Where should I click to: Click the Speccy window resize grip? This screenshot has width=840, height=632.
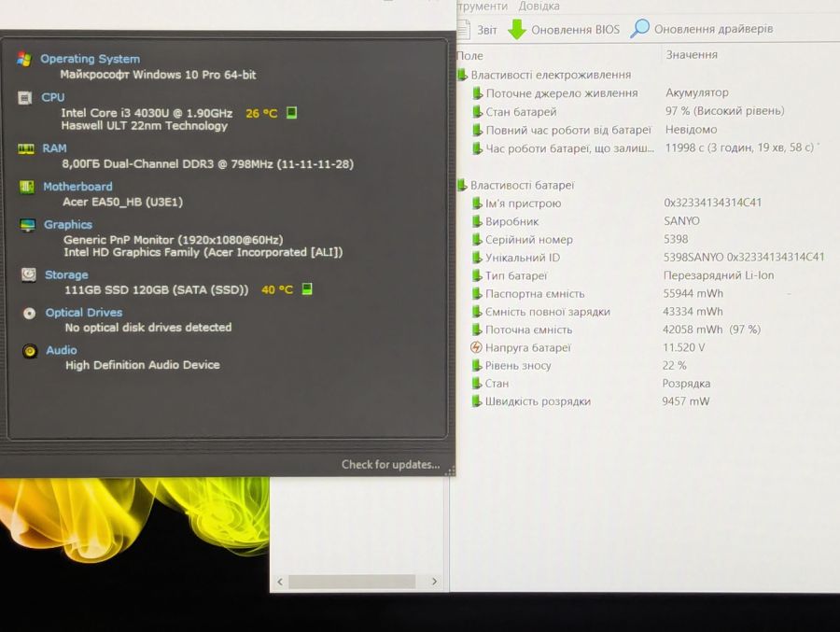(x=450, y=470)
